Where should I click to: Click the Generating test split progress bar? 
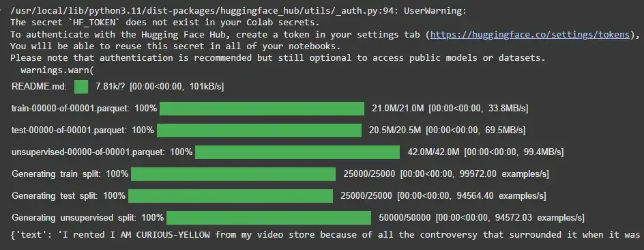click(231, 196)
